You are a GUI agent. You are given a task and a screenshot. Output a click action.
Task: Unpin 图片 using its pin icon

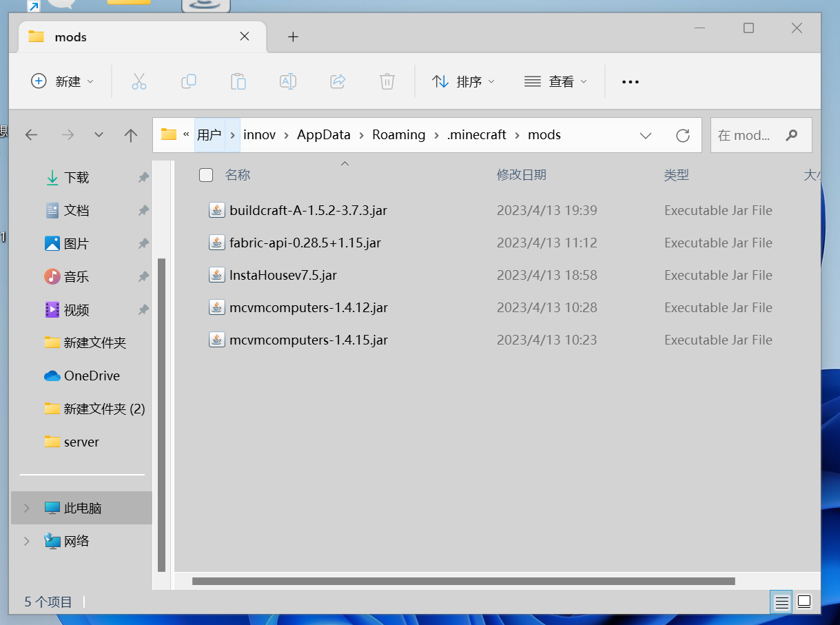(x=143, y=244)
